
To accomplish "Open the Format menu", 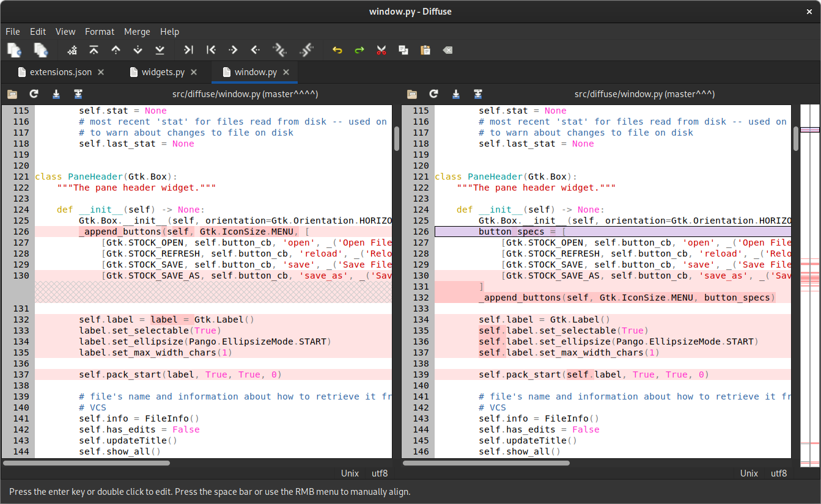I will point(100,32).
